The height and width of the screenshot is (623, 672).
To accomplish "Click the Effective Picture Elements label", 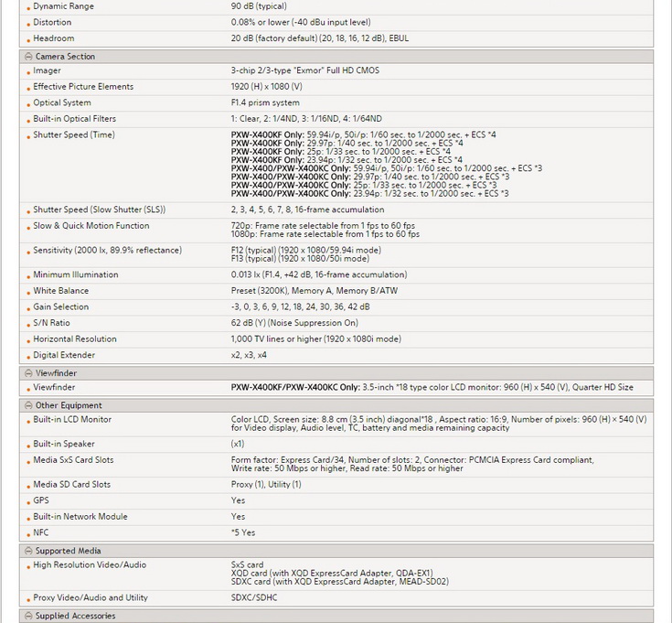I will click(83, 87).
